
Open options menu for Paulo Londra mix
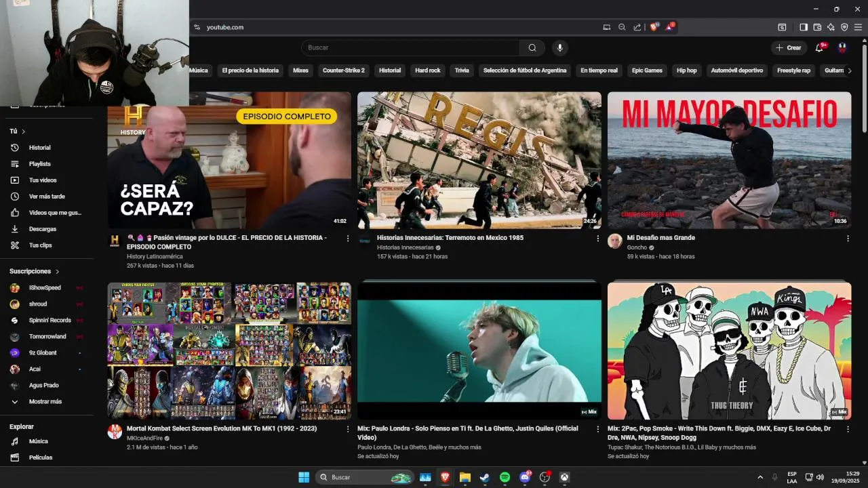(597, 429)
